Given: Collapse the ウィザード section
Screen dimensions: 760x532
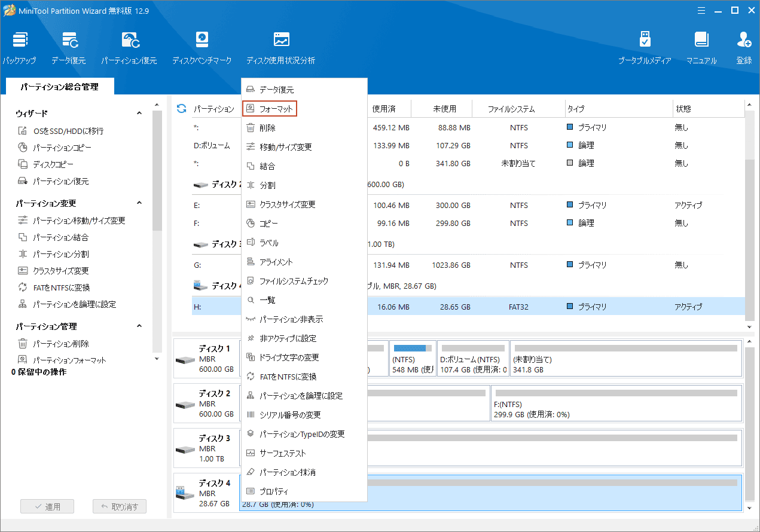Looking at the screenshot, I should pos(139,113).
